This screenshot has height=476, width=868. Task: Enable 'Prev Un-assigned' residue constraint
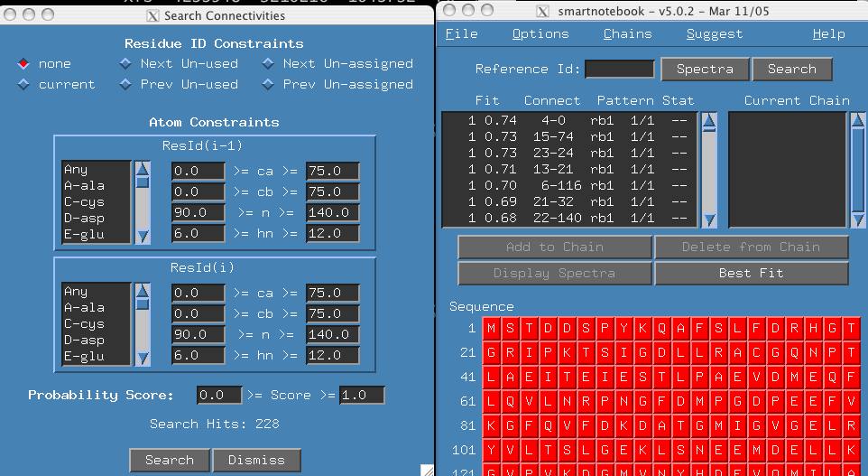(269, 85)
